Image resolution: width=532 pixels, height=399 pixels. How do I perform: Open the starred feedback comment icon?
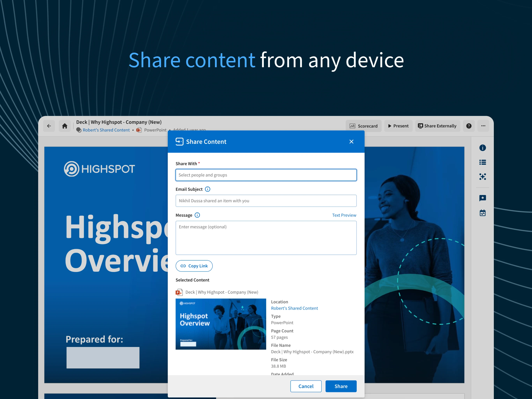point(483,198)
